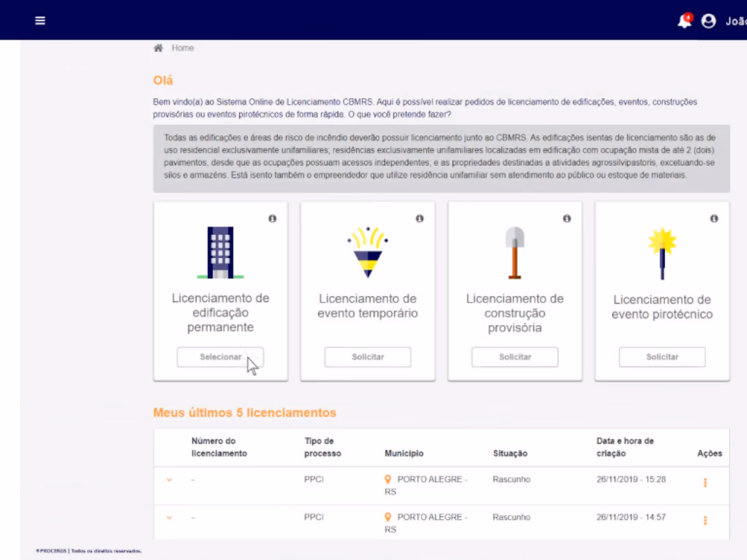Click the building icon on Licenciamento de edificação permanente
The height and width of the screenshot is (560, 747).
pos(220,252)
